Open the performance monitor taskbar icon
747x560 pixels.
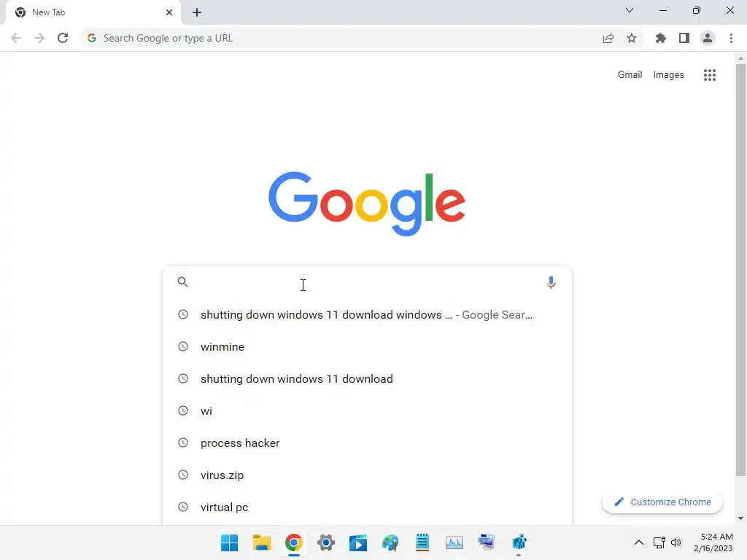point(454,542)
